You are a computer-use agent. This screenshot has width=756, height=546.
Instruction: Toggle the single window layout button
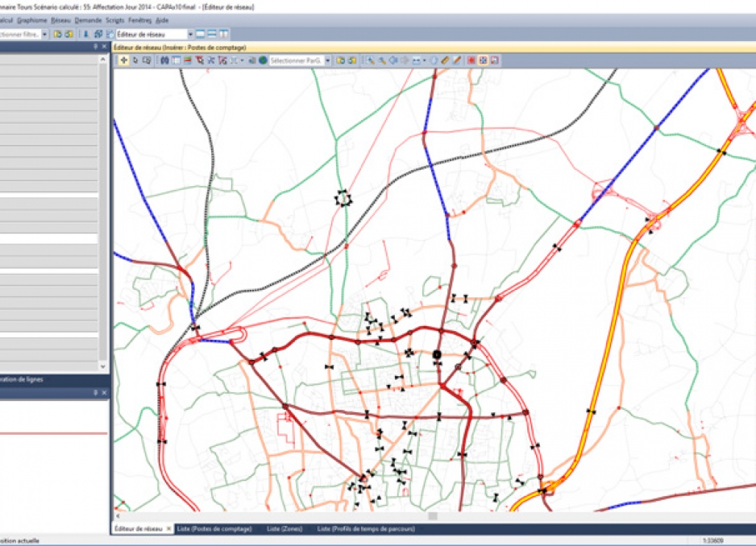point(200,34)
